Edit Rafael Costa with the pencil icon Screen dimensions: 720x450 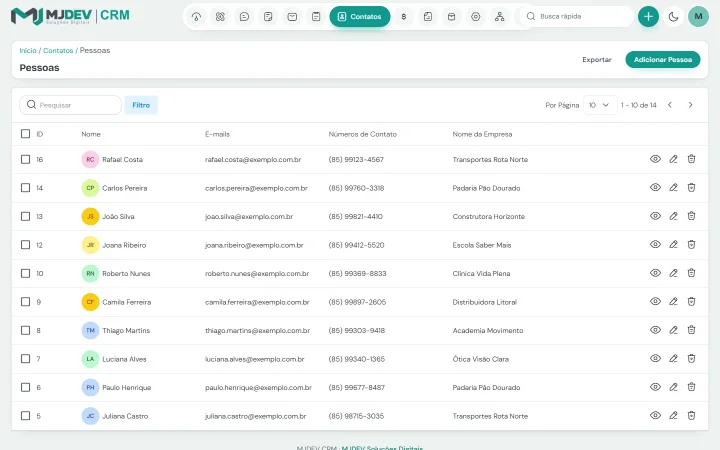[x=673, y=159]
